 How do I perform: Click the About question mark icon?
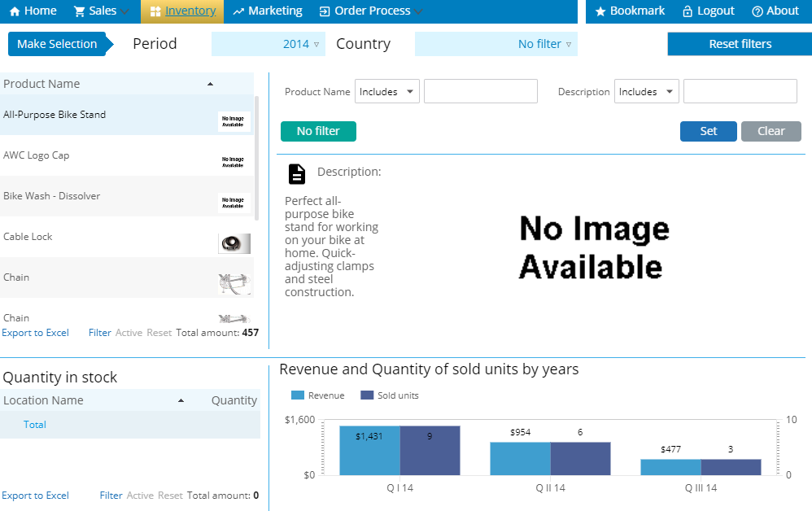[x=757, y=11]
